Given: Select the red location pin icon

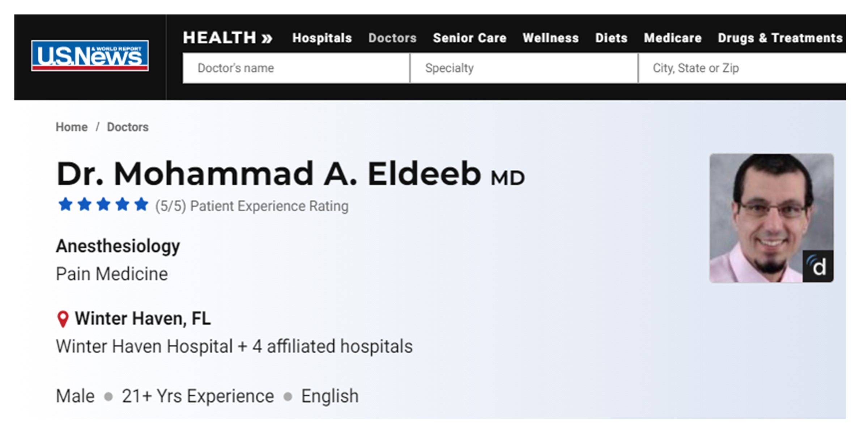Looking at the screenshot, I should pyautogui.click(x=63, y=319).
